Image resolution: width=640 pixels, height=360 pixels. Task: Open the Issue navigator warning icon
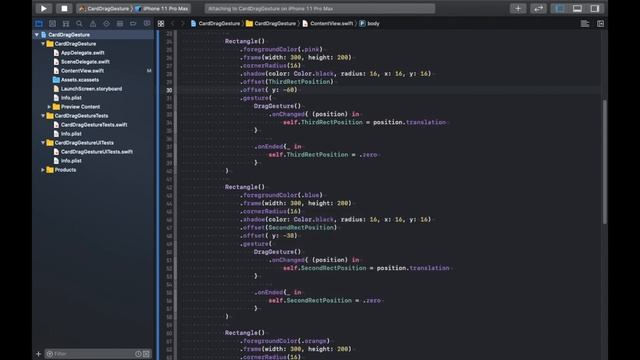(93, 24)
